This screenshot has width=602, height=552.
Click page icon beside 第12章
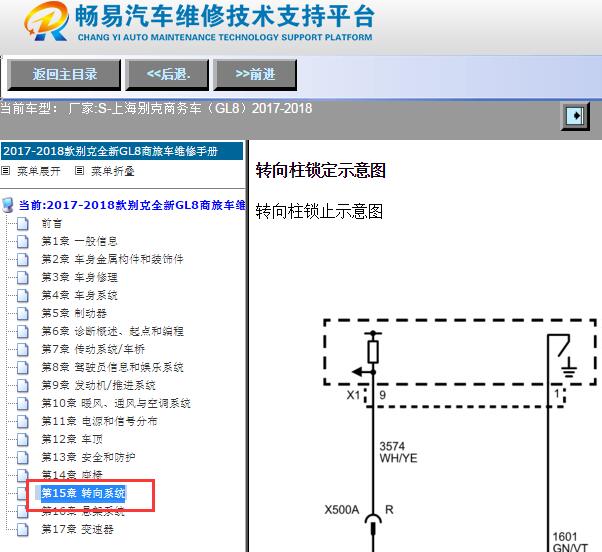23,440
